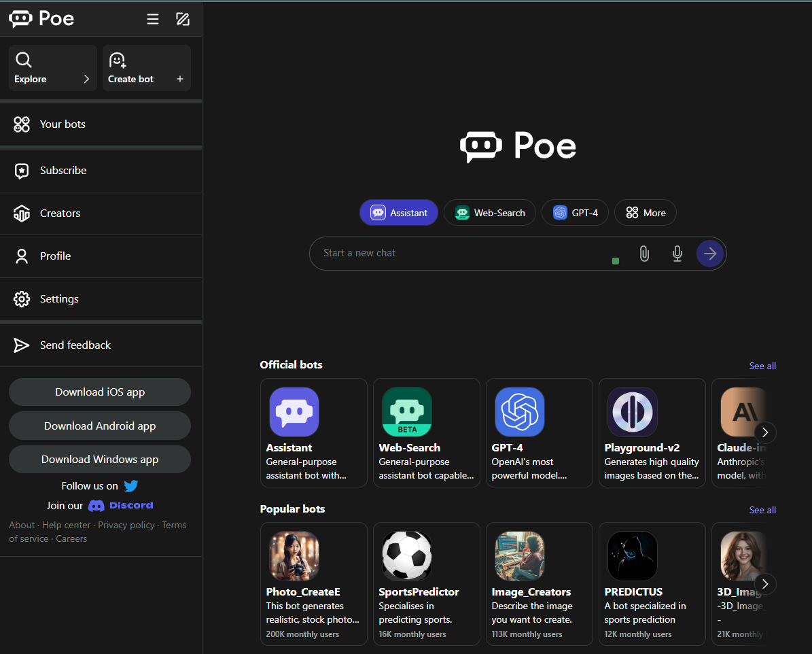Screen dimensions: 812x654
Task: Open the Twitter bird icon link
Action: click(x=131, y=486)
